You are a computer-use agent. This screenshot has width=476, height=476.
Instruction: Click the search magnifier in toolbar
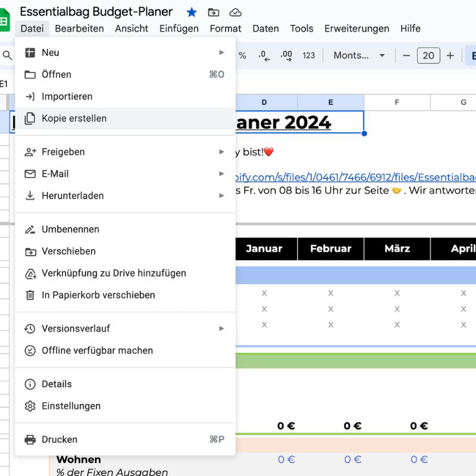(x=7, y=55)
